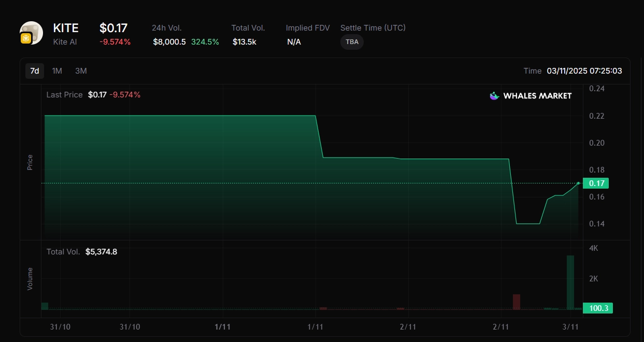Select the 7d timeframe
Viewport: 644px width, 342px height.
click(x=35, y=71)
